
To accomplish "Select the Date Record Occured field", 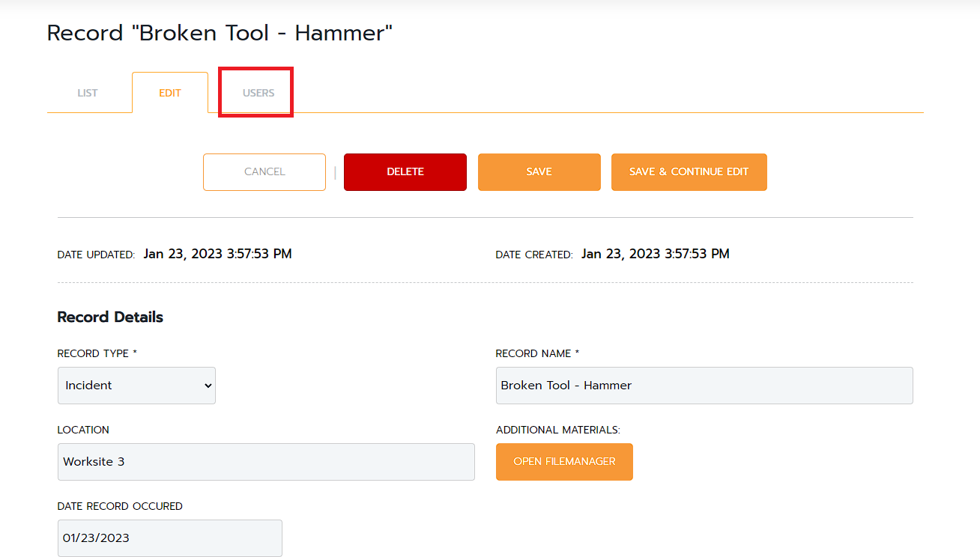I will (x=170, y=538).
